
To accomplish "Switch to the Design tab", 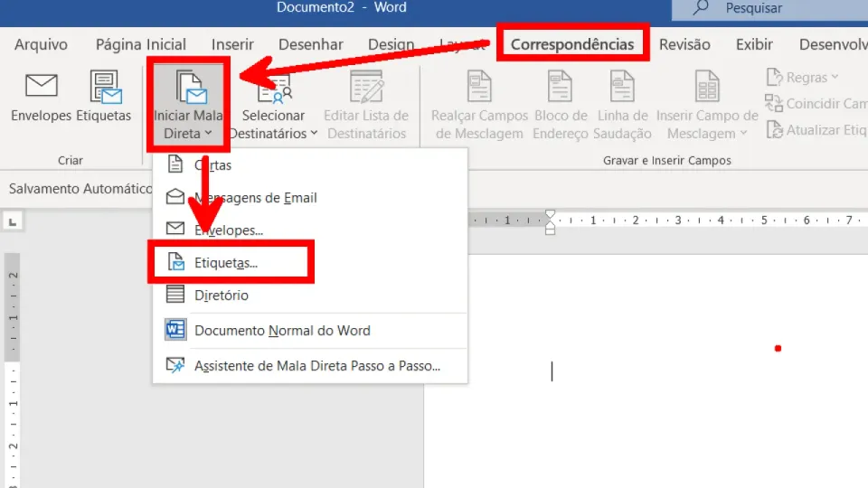I will pyautogui.click(x=391, y=44).
